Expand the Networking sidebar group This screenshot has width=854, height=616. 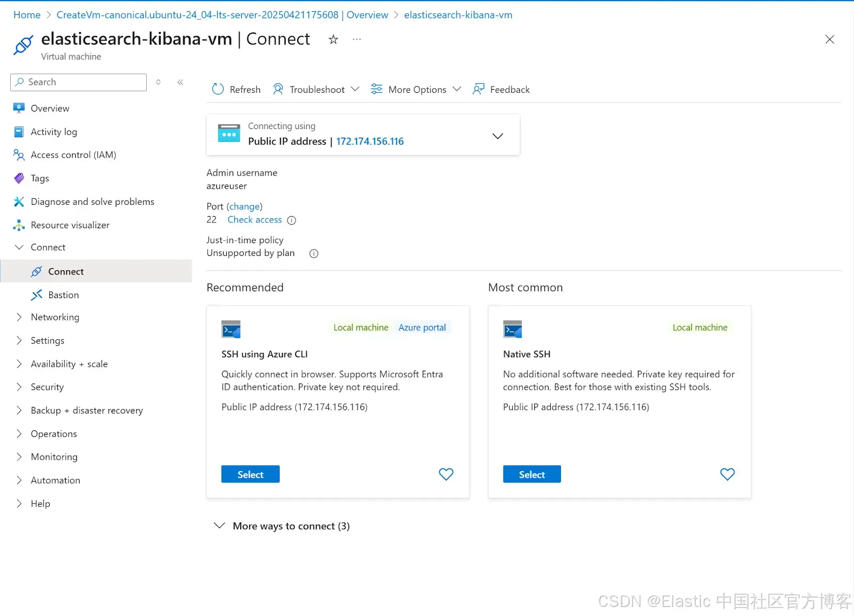click(x=54, y=317)
